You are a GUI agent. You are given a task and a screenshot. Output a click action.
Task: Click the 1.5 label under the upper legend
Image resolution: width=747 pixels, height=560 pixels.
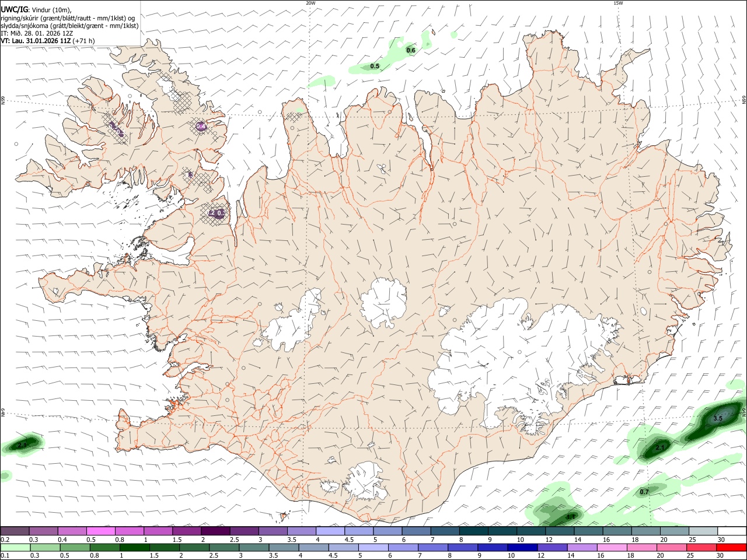(176, 540)
